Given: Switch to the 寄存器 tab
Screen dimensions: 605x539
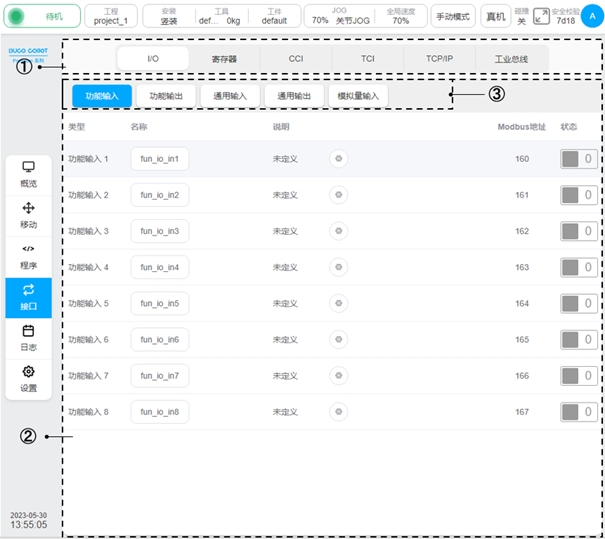Looking at the screenshot, I should pyautogui.click(x=224, y=59).
